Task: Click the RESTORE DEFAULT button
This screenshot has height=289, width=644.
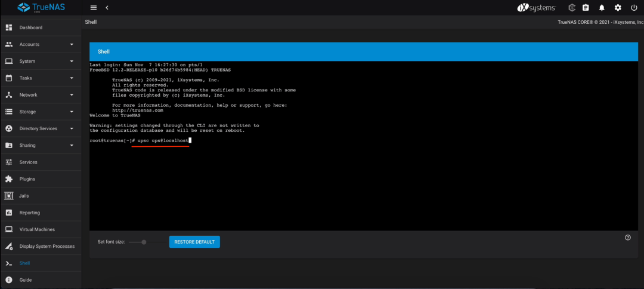Action: (x=194, y=242)
